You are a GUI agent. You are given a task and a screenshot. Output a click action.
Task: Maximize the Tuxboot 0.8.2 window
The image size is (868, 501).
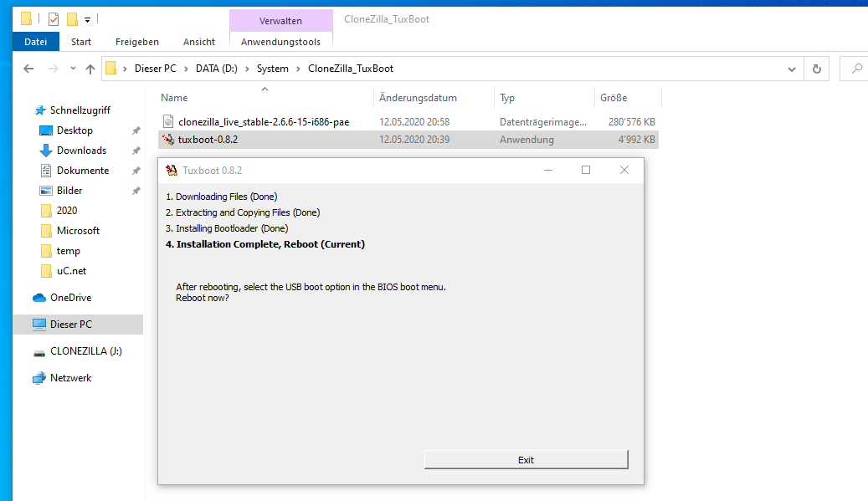[586, 171]
